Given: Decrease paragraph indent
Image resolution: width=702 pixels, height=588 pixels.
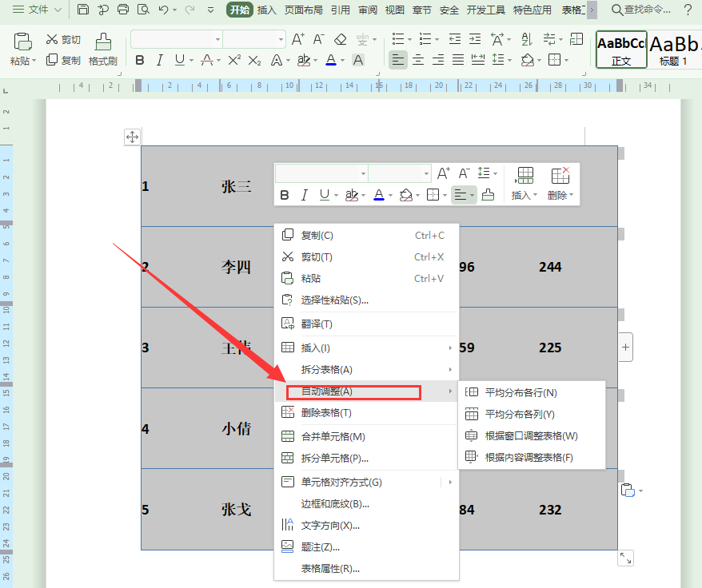Looking at the screenshot, I should tap(455, 39).
